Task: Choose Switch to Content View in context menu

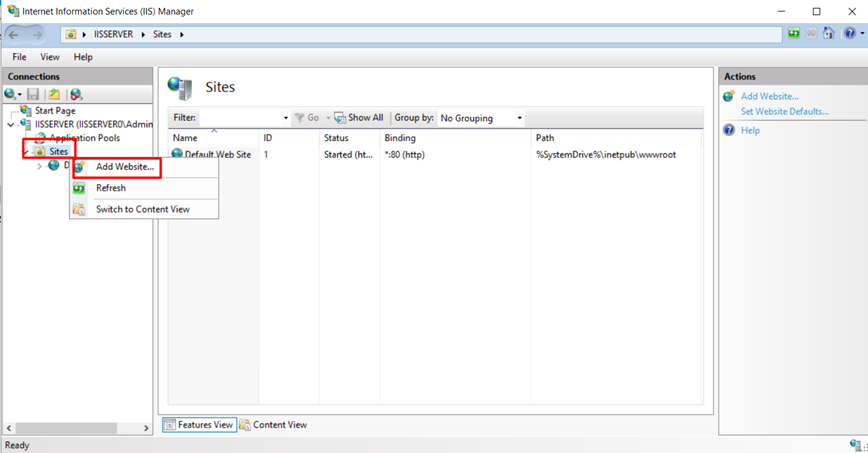Action: pos(143,209)
